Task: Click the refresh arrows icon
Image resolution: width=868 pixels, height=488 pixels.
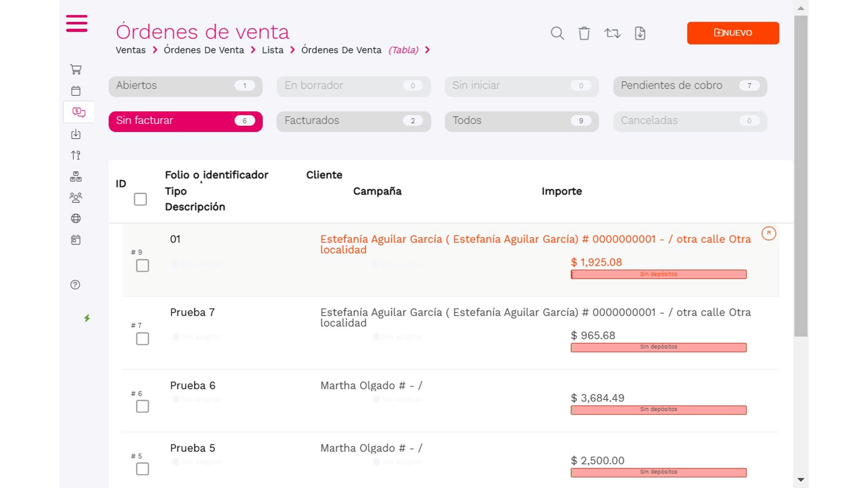Action: point(612,33)
